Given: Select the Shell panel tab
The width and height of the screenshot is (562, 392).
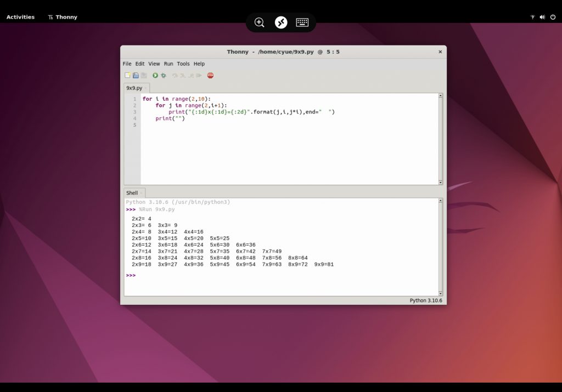Looking at the screenshot, I should pos(132,193).
